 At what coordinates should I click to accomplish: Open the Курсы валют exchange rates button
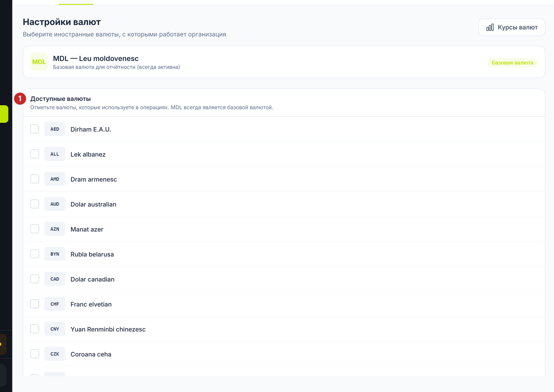512,27
